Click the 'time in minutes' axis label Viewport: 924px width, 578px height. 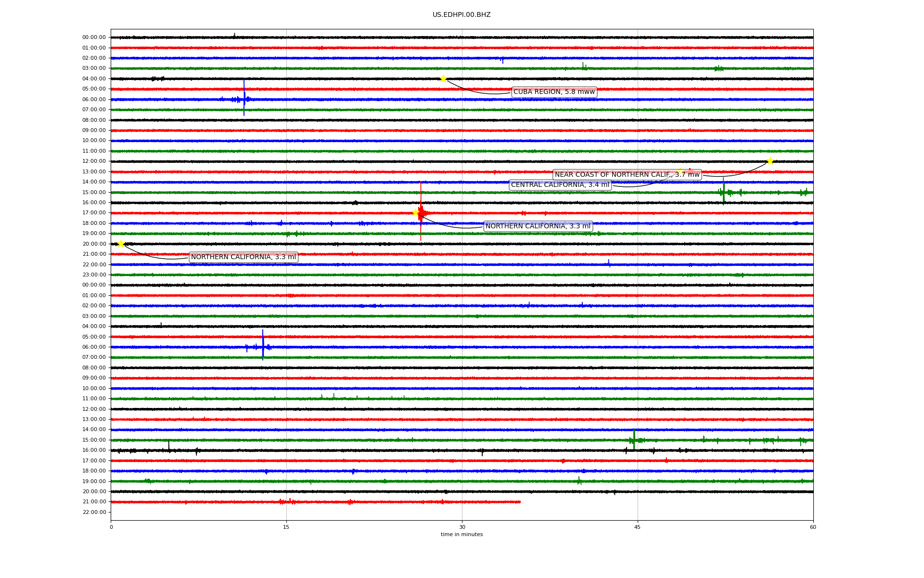pos(462,535)
